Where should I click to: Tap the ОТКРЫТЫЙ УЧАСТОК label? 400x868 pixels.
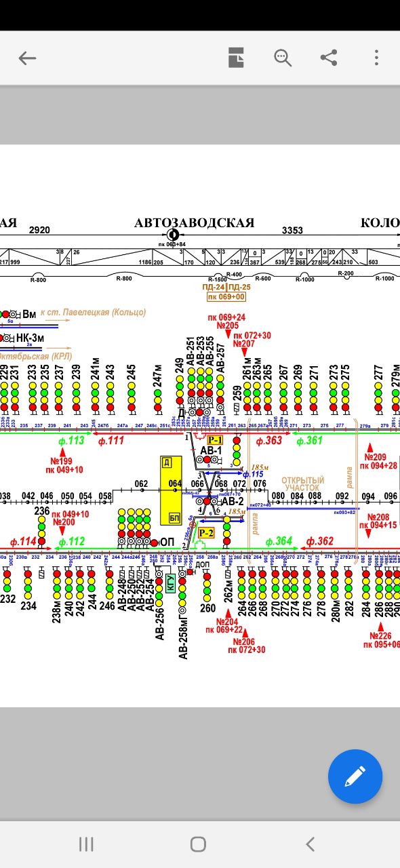pyautogui.click(x=303, y=484)
